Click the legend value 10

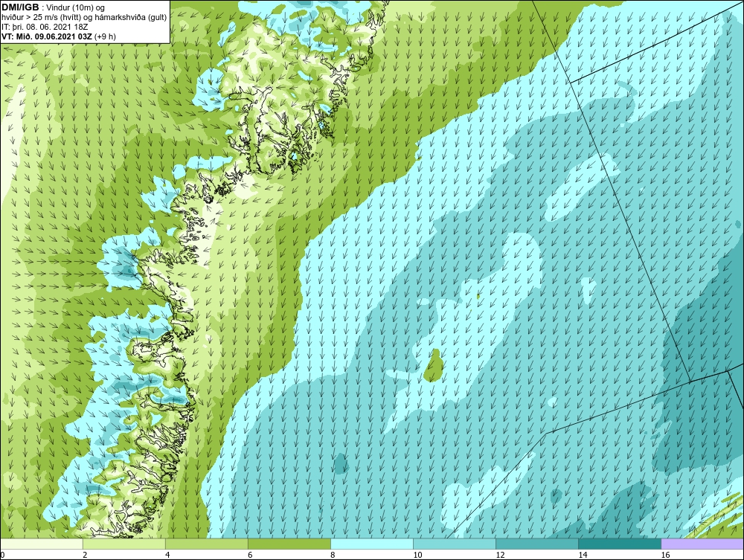[x=417, y=555]
